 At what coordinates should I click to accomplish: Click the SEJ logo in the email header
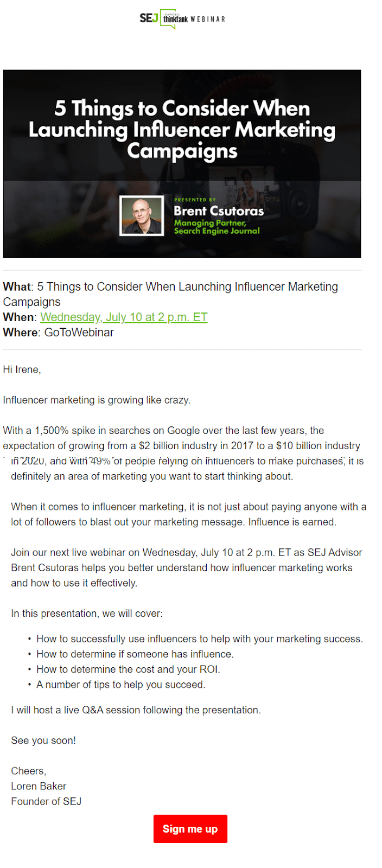(150, 18)
